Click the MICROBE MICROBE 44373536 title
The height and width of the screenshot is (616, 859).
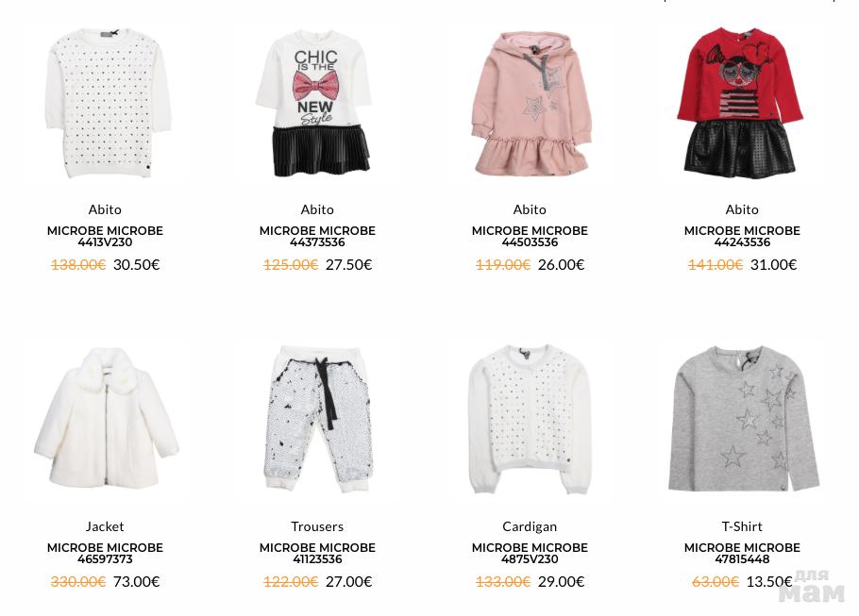click(317, 237)
